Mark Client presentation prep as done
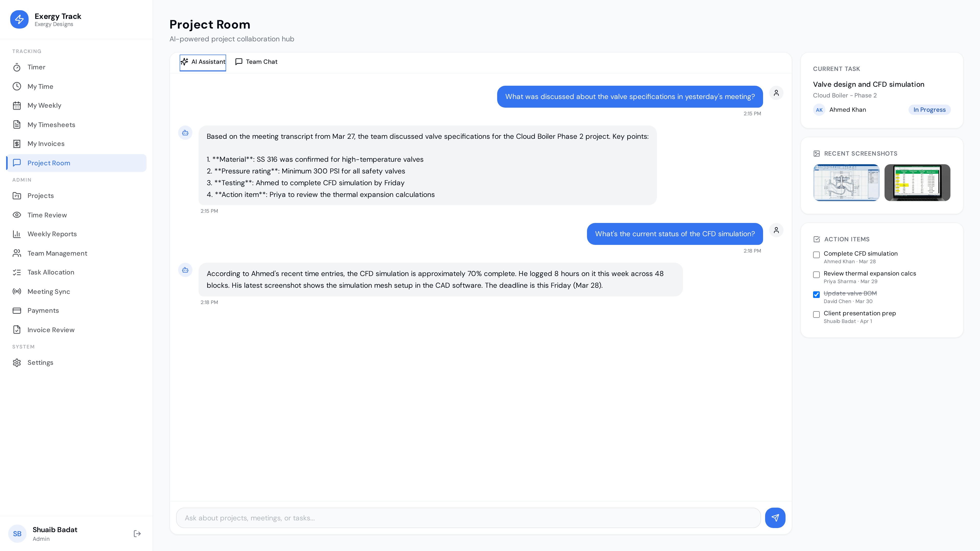This screenshot has height=551, width=980. tap(816, 315)
